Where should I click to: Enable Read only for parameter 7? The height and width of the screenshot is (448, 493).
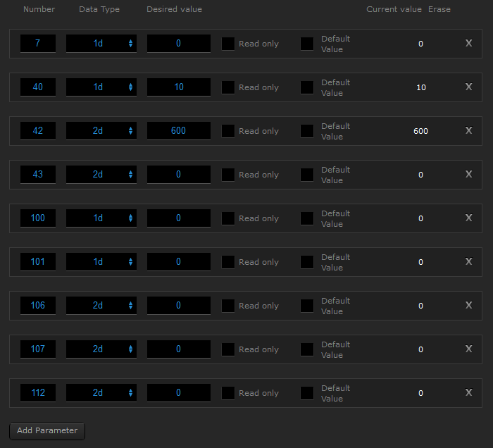click(x=228, y=44)
